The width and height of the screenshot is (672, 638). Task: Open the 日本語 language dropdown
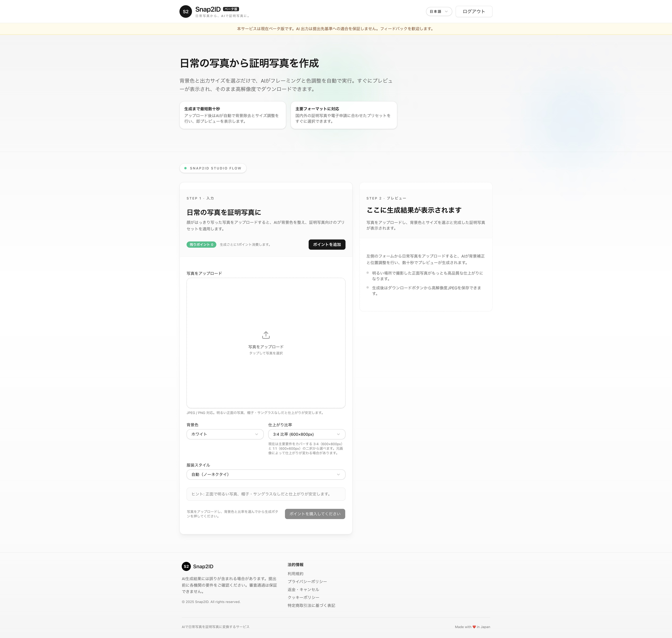438,12
